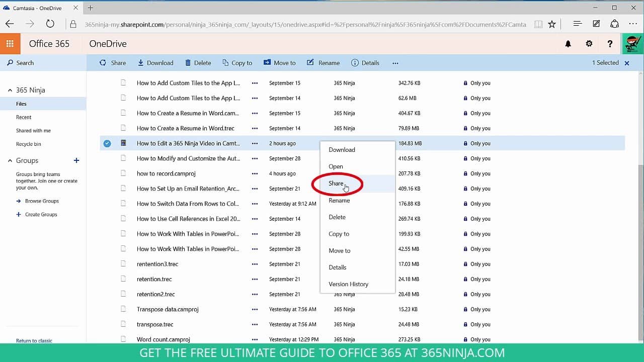Select Share in the context menu
The image size is (644, 362).
(x=358, y=184)
